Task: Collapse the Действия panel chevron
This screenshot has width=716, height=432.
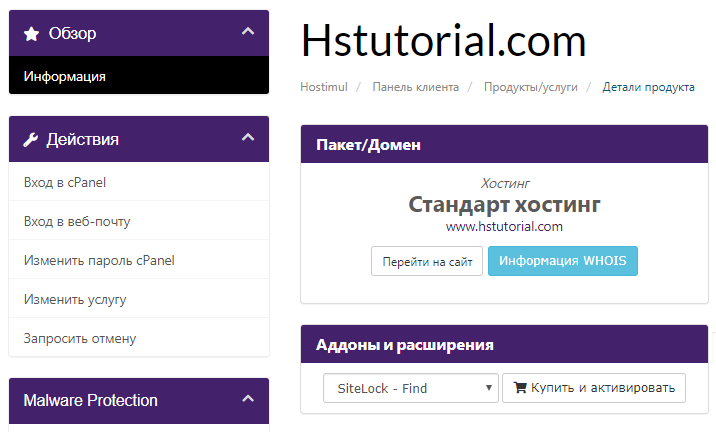Action: tap(248, 139)
